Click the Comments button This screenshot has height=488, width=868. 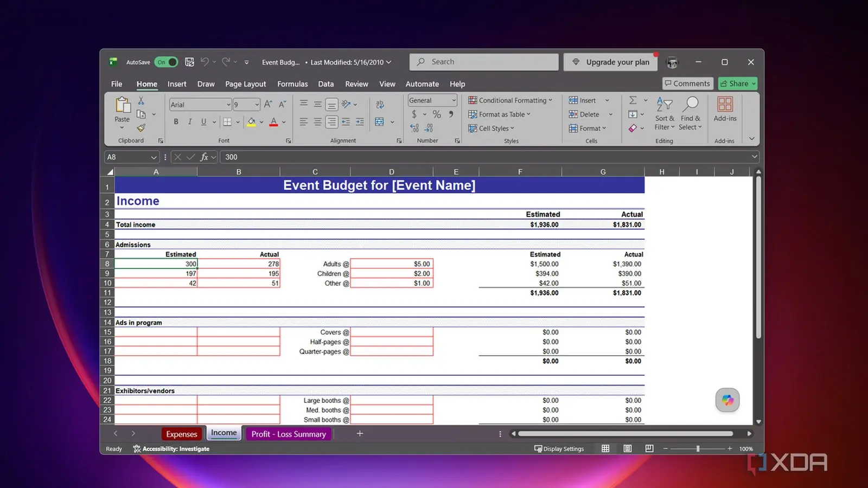(x=687, y=84)
